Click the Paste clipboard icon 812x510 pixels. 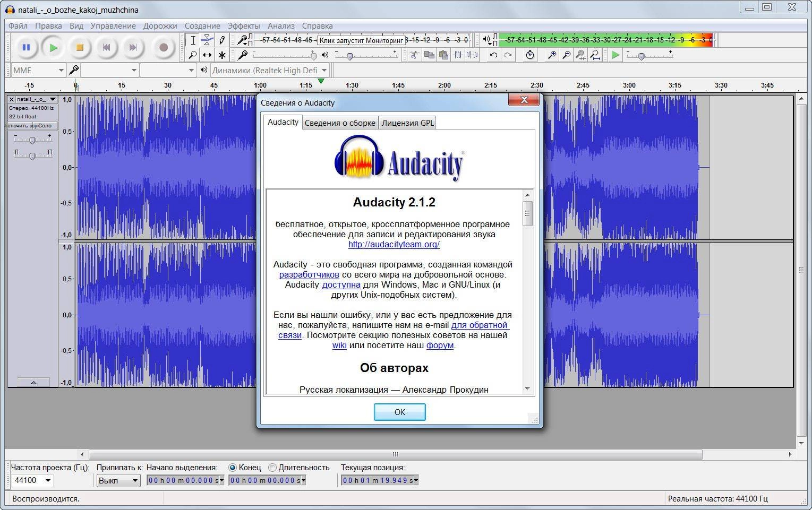click(443, 55)
